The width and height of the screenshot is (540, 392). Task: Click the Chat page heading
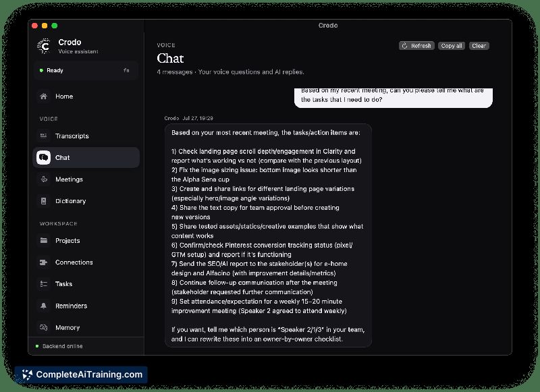(x=170, y=58)
